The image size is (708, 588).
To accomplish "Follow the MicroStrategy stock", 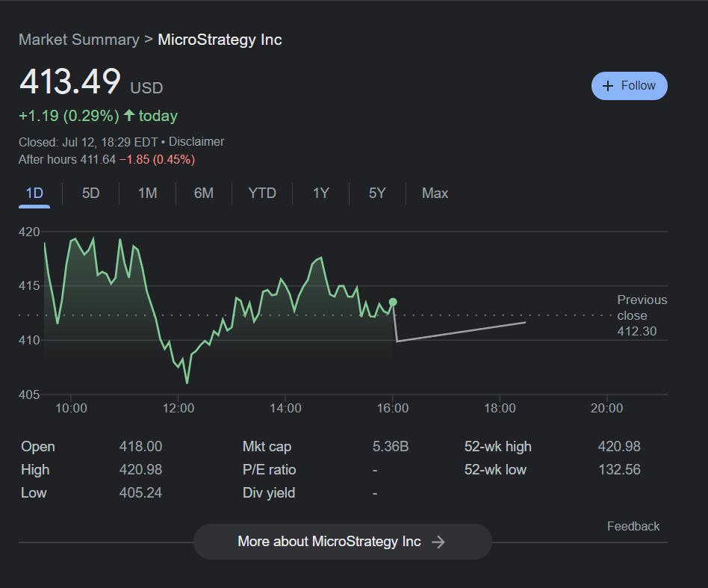I will point(629,86).
